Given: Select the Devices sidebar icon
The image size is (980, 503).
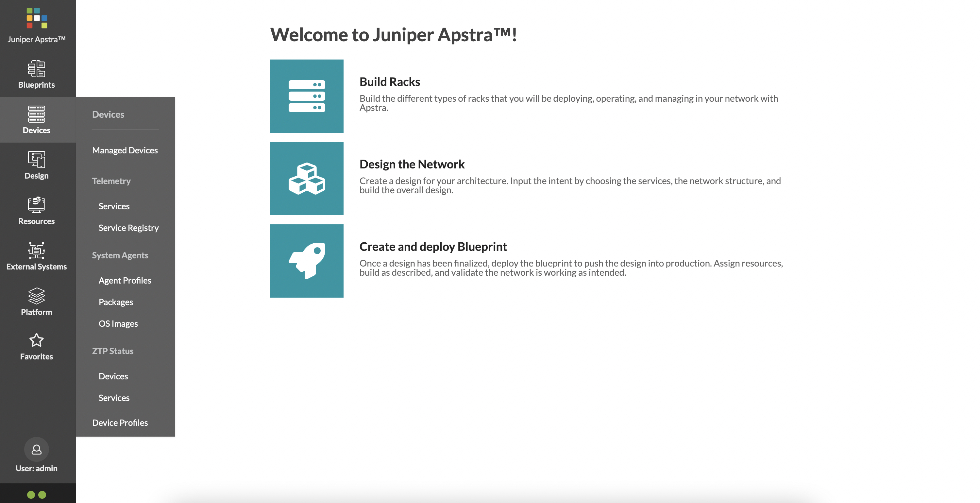Looking at the screenshot, I should [37, 114].
